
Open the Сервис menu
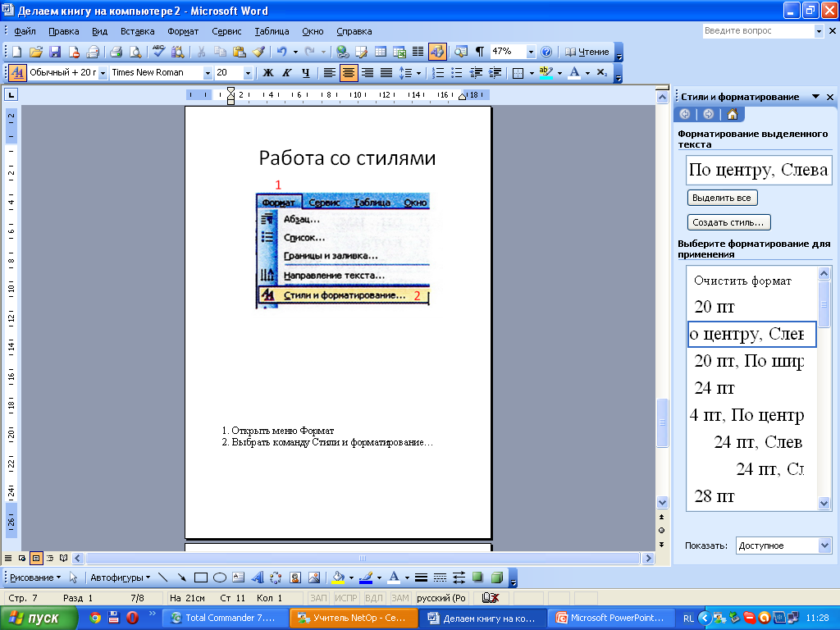click(226, 31)
